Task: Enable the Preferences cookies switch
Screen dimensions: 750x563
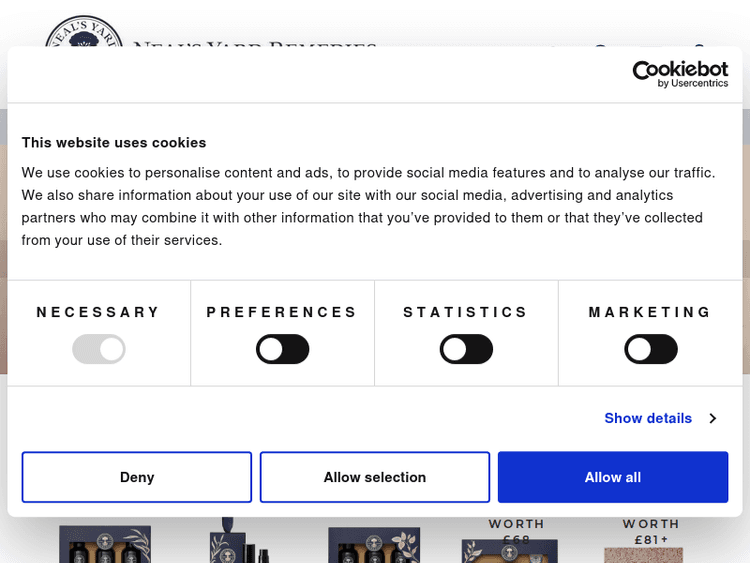Action: click(x=283, y=349)
